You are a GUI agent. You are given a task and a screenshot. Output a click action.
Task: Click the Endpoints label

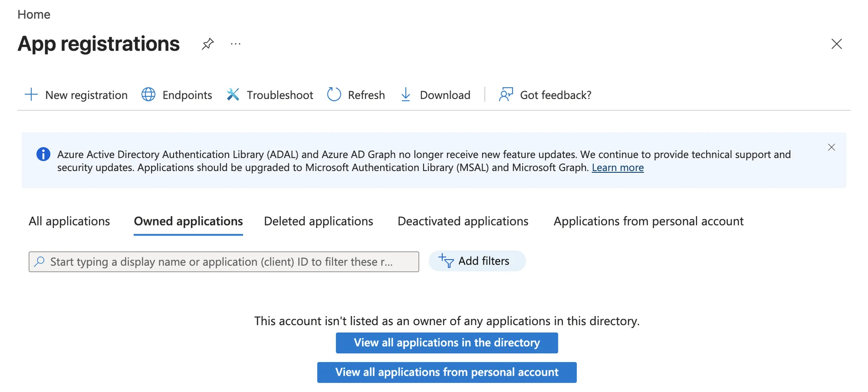click(x=187, y=95)
